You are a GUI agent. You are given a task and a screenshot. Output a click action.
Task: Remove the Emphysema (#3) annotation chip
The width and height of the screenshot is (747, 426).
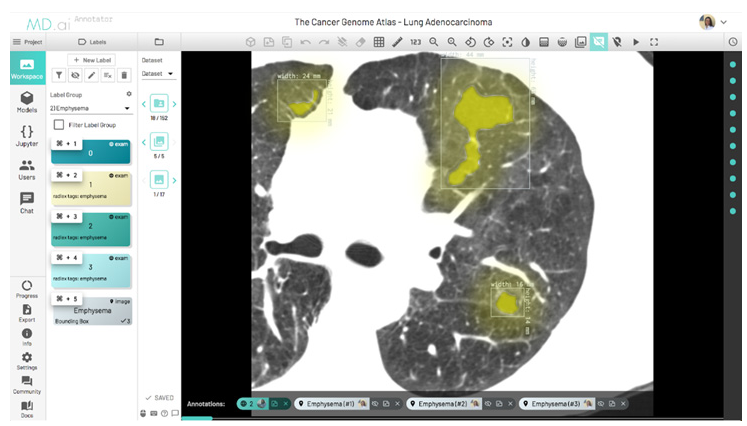[x=623, y=404]
